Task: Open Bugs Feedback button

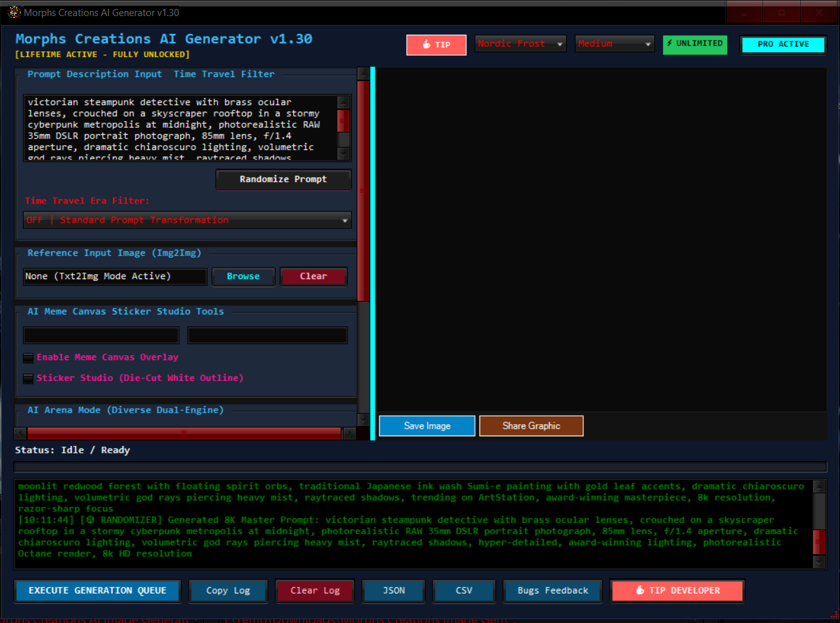Action: point(553,591)
